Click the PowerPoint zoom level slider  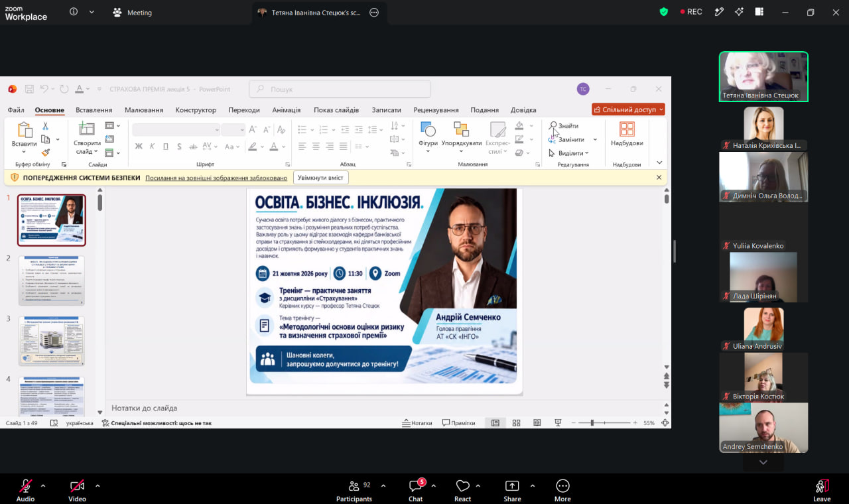(x=604, y=422)
